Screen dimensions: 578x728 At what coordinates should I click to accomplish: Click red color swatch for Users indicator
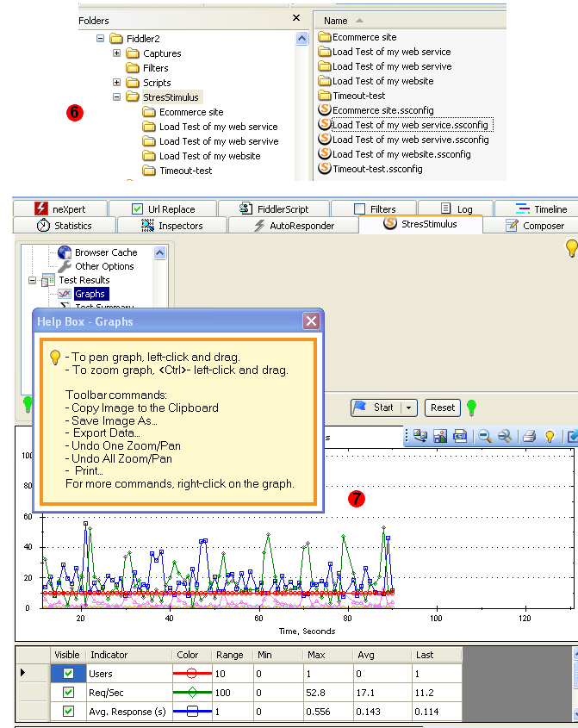click(192, 673)
